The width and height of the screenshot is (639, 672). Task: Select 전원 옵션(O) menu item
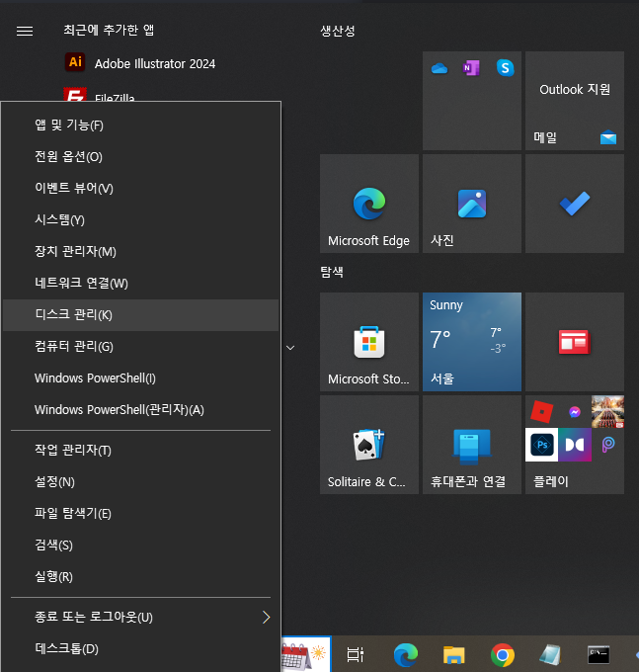click(x=141, y=157)
